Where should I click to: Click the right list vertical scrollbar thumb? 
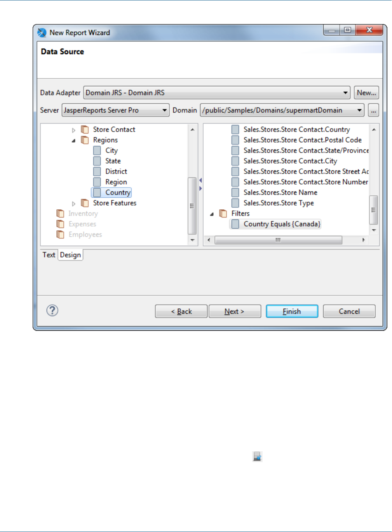[x=373, y=210]
